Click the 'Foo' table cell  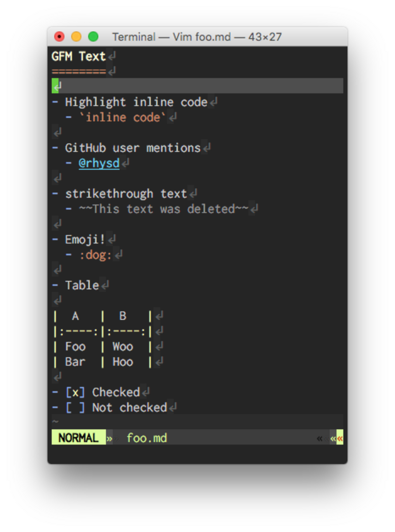click(x=75, y=347)
